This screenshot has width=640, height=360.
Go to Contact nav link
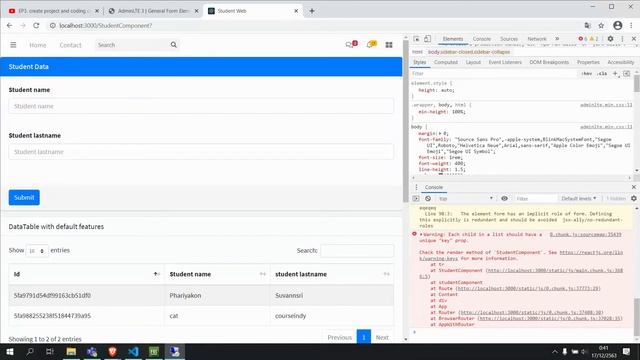pyautogui.click(x=70, y=45)
